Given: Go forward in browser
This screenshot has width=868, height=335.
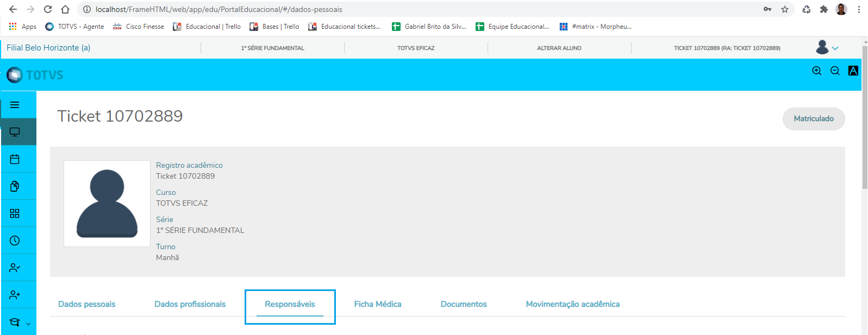Looking at the screenshot, I should click(30, 9).
